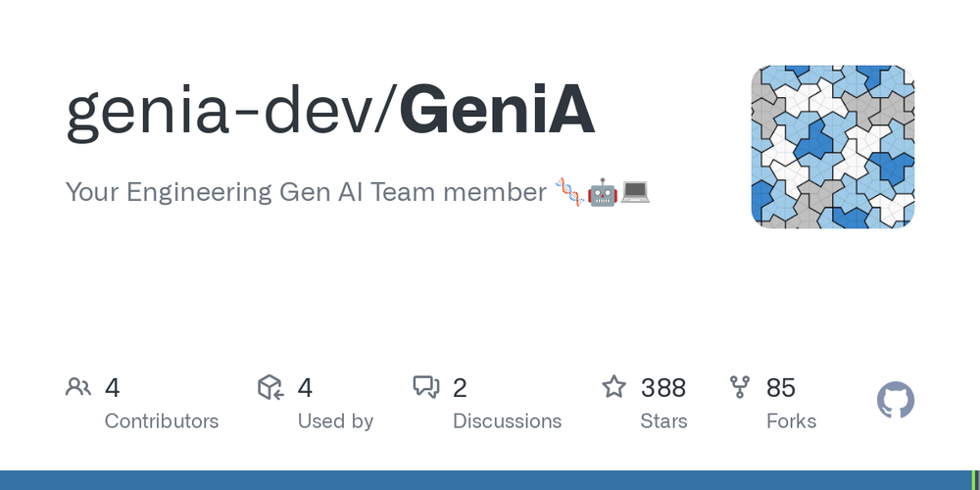The width and height of the screenshot is (980, 490).
Task: Open the bold GeniA repository name
Action: click(x=498, y=110)
